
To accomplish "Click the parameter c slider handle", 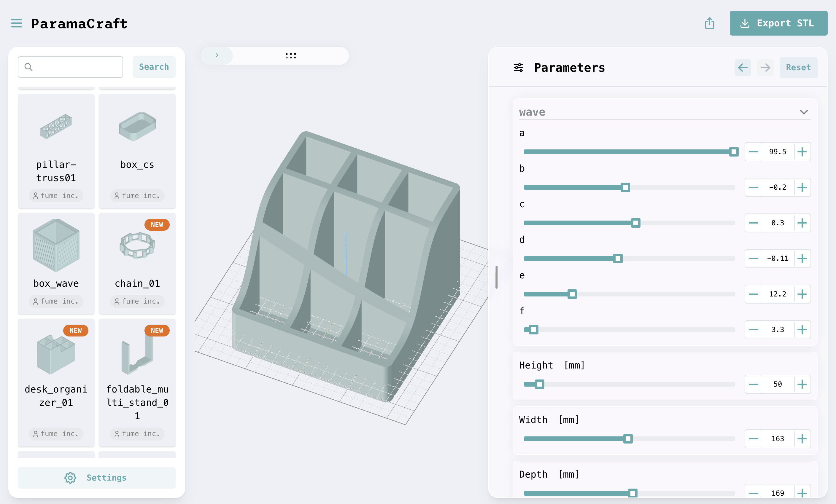I will [x=635, y=223].
